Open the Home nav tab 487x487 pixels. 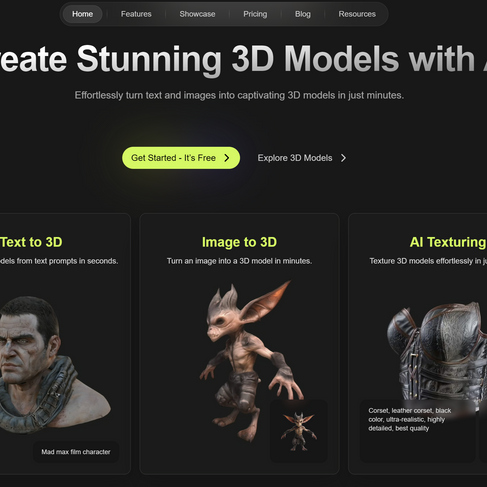click(82, 14)
